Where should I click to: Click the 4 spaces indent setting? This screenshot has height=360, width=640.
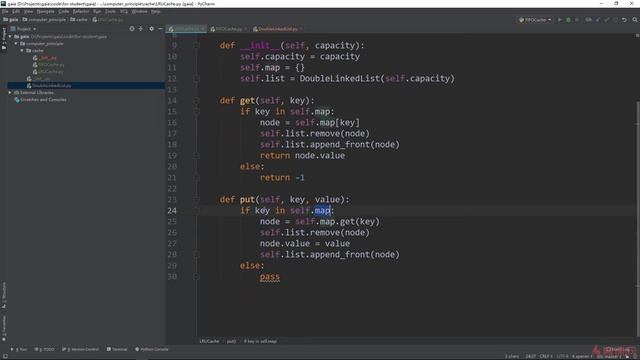(581, 356)
